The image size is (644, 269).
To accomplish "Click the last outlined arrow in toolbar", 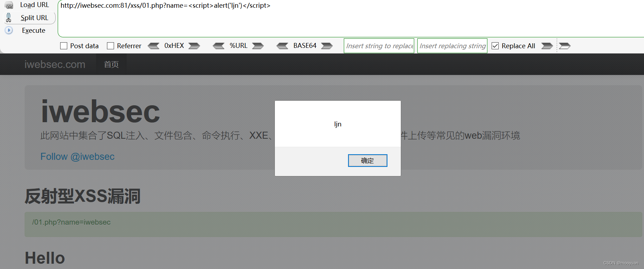I will click(565, 46).
